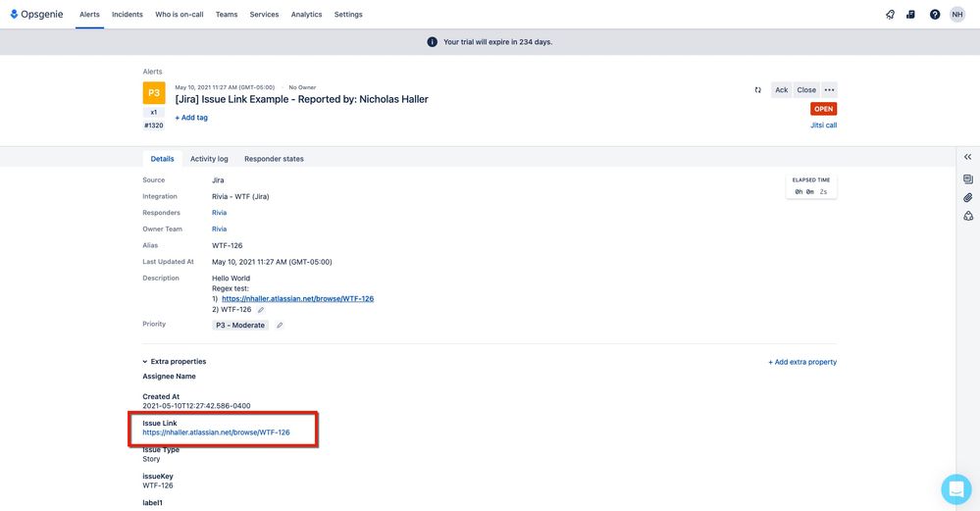Open the Rivia owner team link

[x=220, y=230]
